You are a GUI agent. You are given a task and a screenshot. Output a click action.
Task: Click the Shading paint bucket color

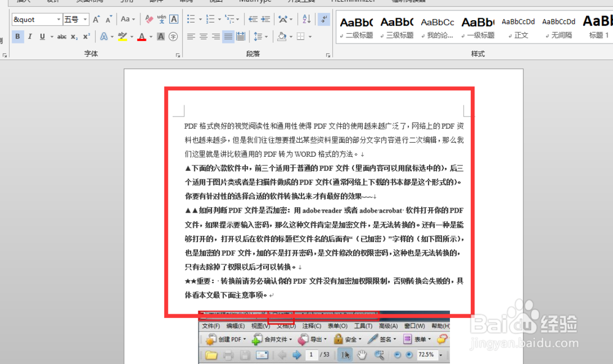click(x=281, y=37)
